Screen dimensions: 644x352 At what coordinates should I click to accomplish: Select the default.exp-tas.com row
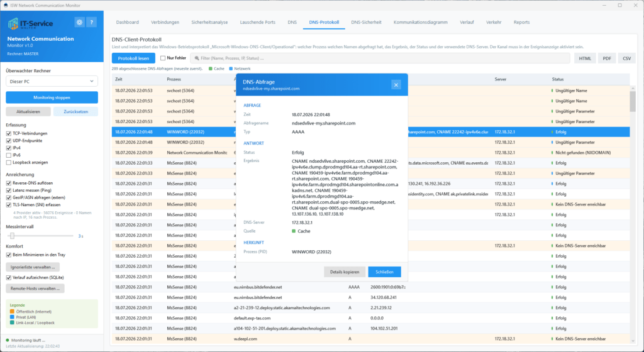(370, 318)
